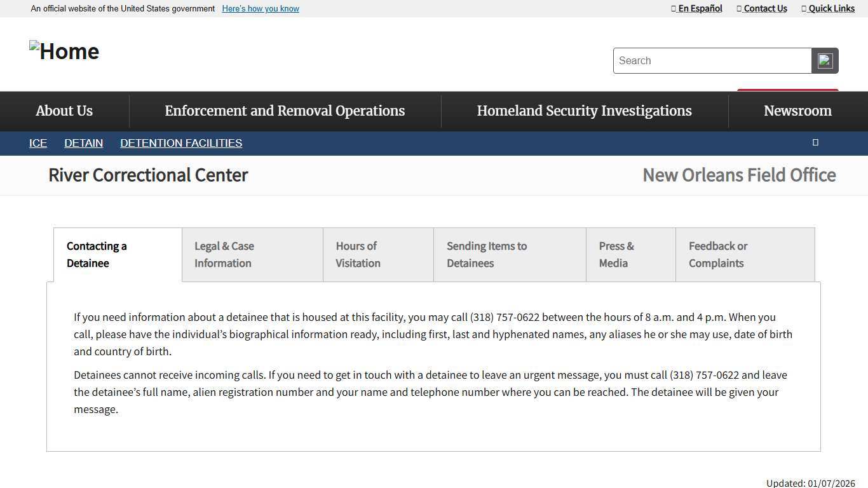
Task: Select the Sending Items to Detainees tab
Action: tap(508, 254)
